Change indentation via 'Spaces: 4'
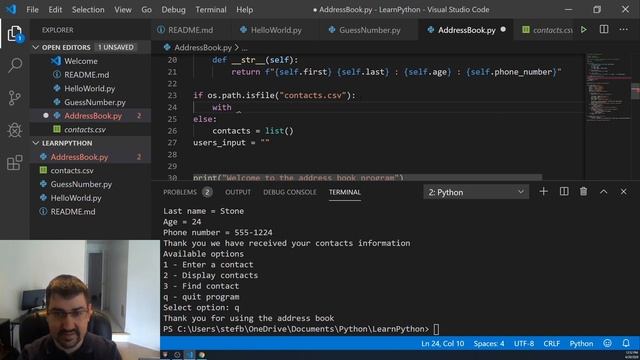The height and width of the screenshot is (360, 640). tap(489, 344)
